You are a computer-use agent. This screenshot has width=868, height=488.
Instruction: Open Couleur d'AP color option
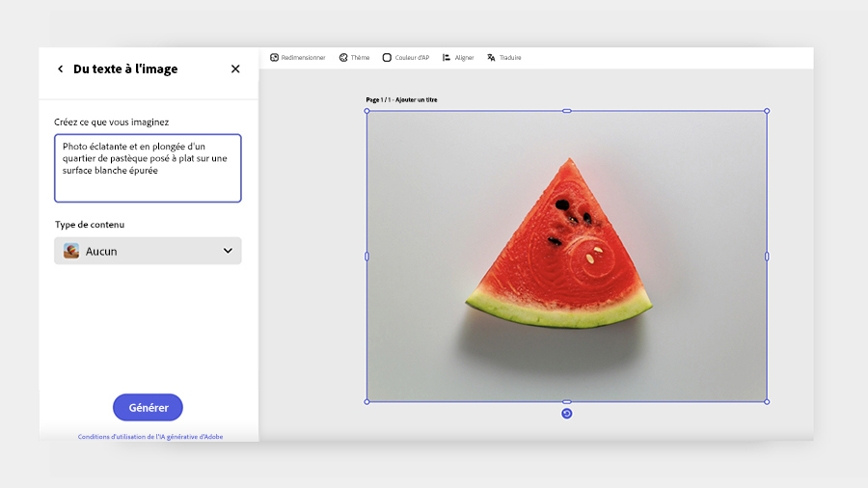[x=406, y=58]
